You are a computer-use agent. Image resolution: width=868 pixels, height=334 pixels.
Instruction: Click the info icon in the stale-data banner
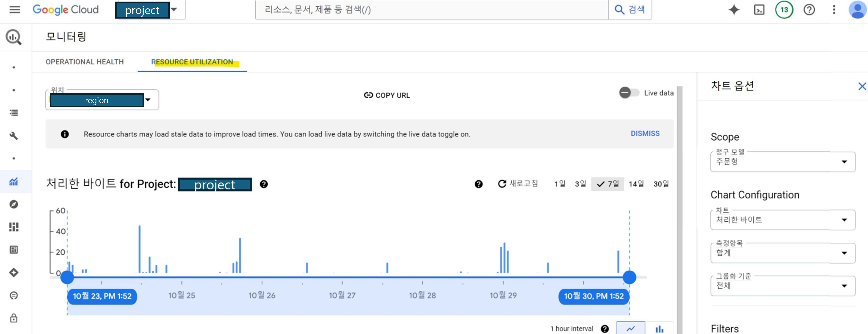65,134
